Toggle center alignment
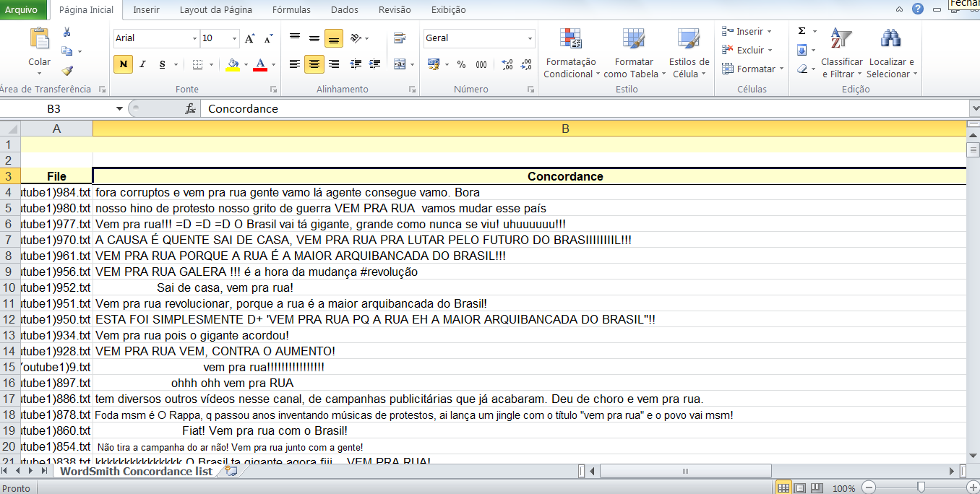This screenshot has width=980, height=494. click(314, 64)
